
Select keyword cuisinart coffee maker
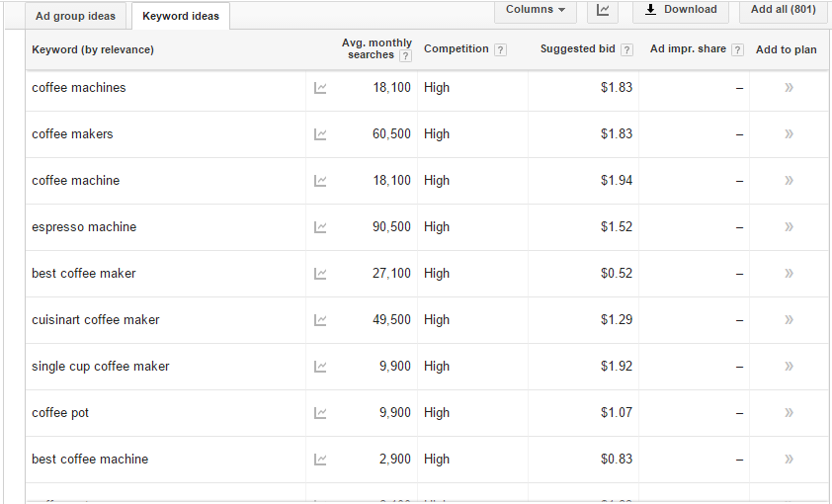point(96,320)
